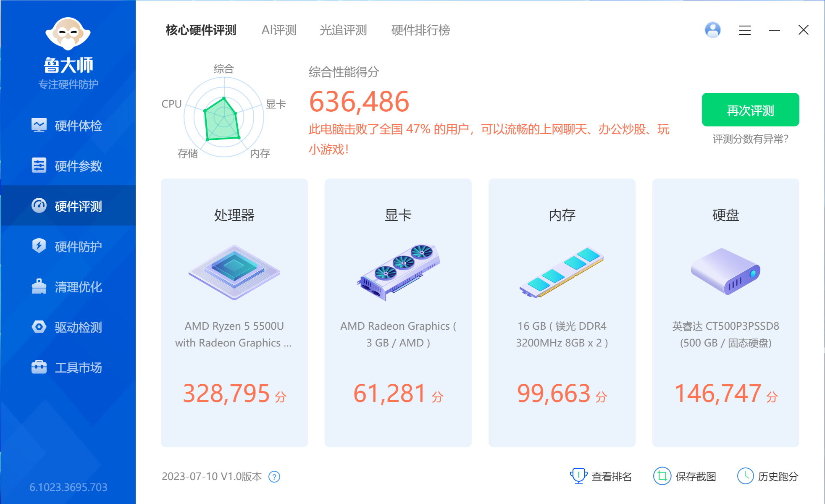
Task: Click the memory stick illustration
Action: coord(562,272)
